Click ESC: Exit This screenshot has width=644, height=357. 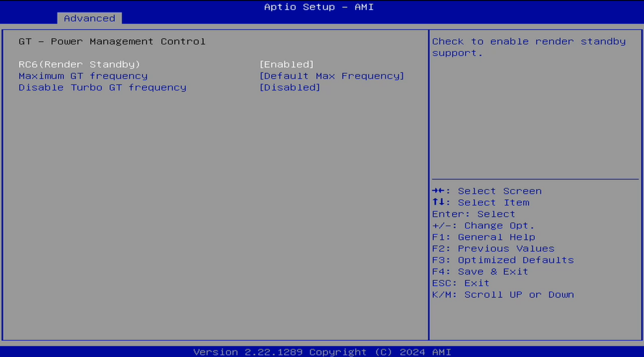460,283
